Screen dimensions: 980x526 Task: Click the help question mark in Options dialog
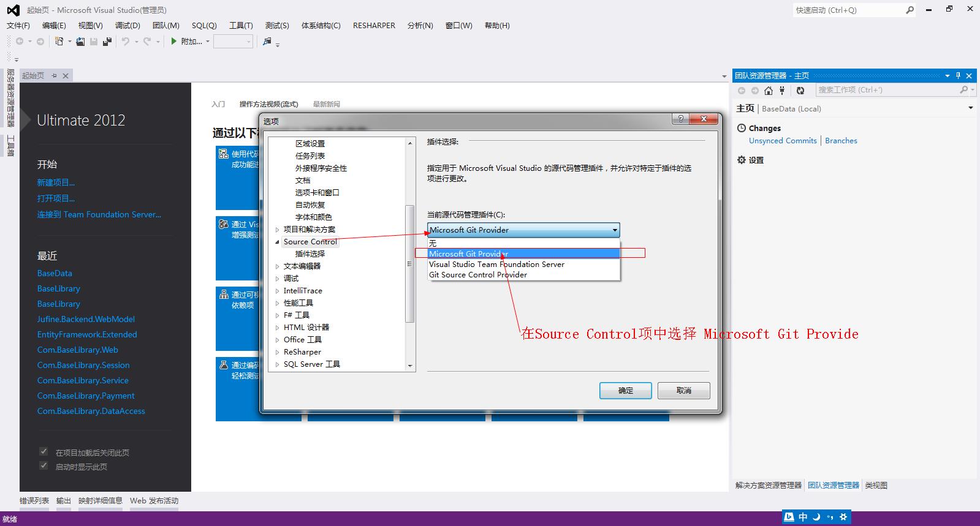pyautogui.click(x=680, y=119)
